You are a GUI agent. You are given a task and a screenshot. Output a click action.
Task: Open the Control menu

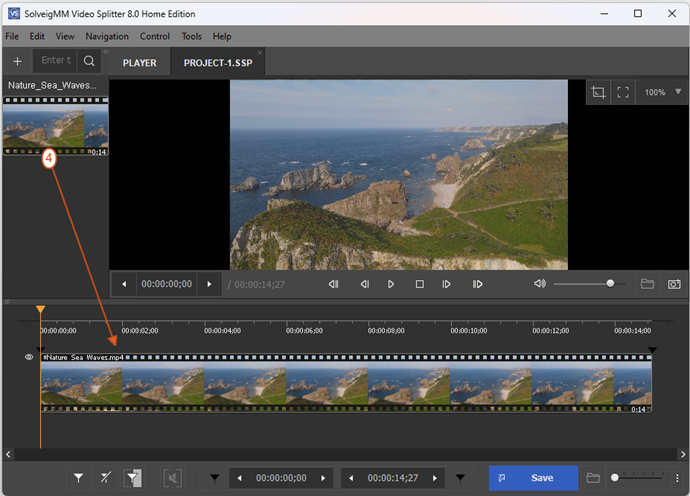(x=154, y=37)
